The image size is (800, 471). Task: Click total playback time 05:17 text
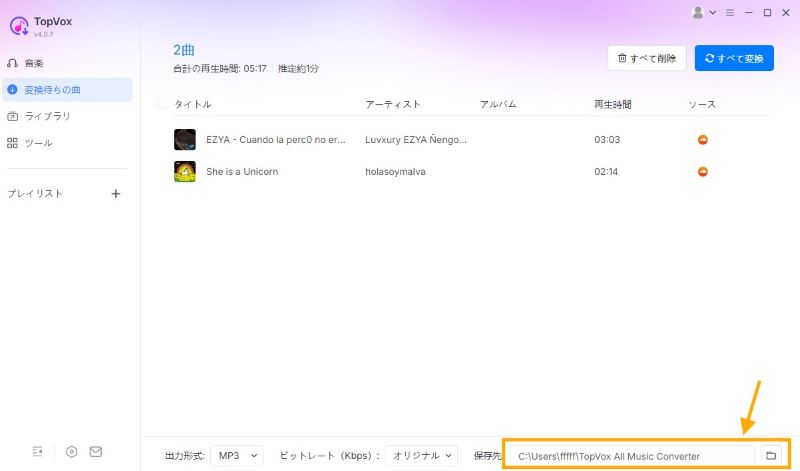click(220, 68)
